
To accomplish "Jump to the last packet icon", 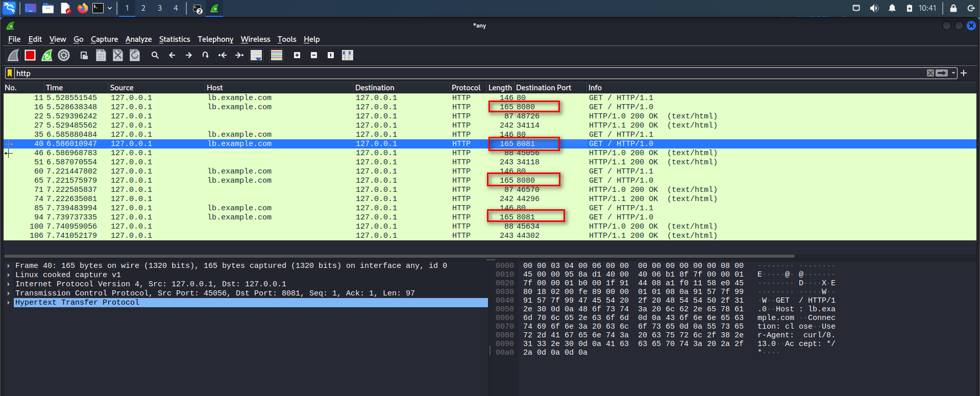I will click(x=239, y=55).
